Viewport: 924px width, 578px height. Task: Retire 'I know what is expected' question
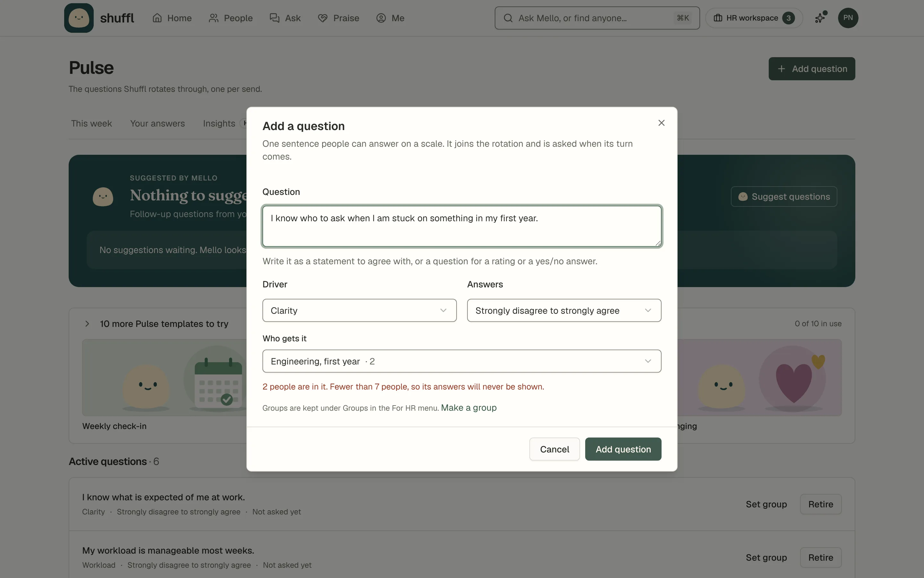(x=820, y=504)
